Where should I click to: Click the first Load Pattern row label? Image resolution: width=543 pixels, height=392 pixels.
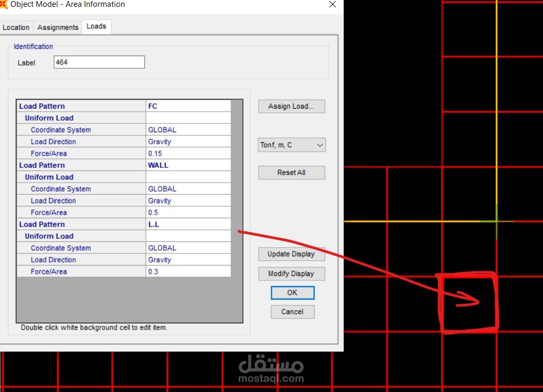point(42,107)
